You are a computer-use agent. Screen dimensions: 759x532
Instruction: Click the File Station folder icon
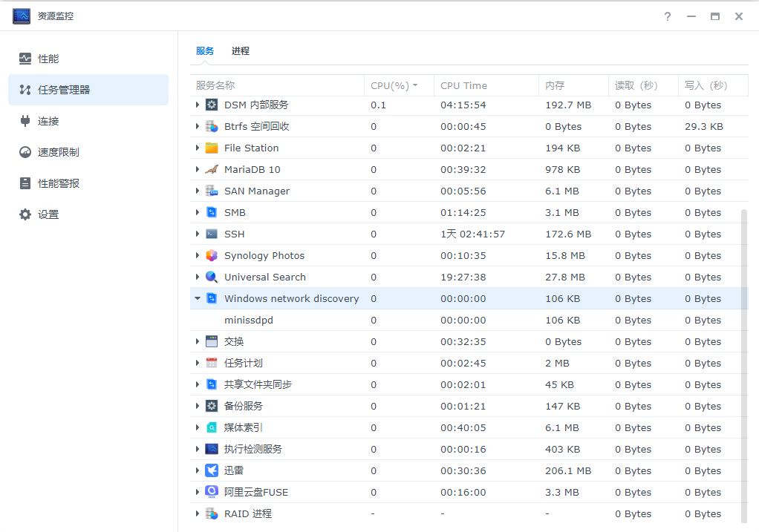[212, 148]
